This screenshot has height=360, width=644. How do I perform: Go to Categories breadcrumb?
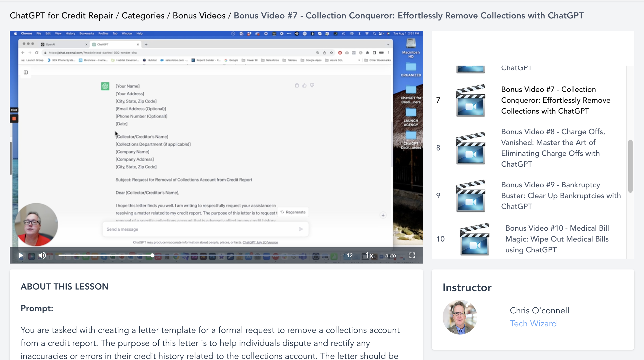(x=143, y=15)
